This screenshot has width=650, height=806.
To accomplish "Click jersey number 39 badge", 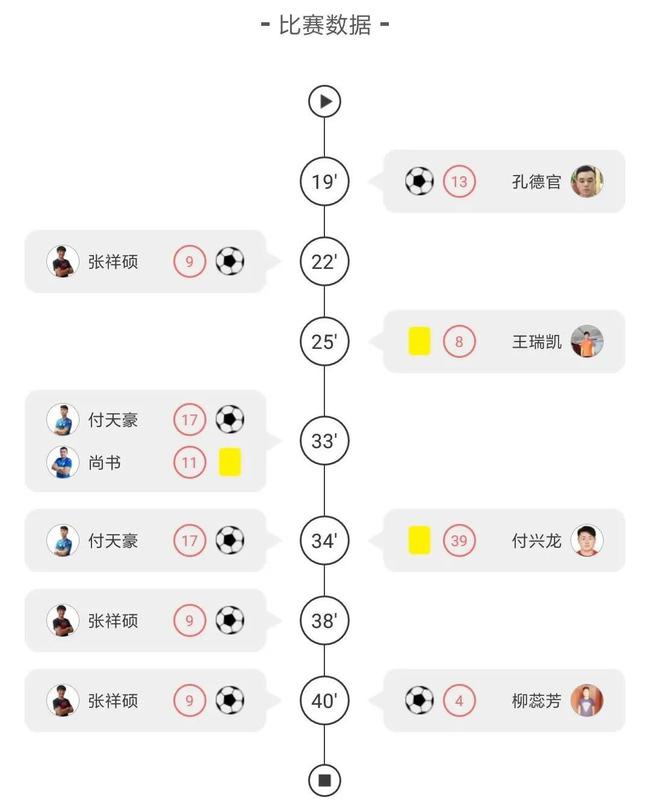I will tap(459, 541).
